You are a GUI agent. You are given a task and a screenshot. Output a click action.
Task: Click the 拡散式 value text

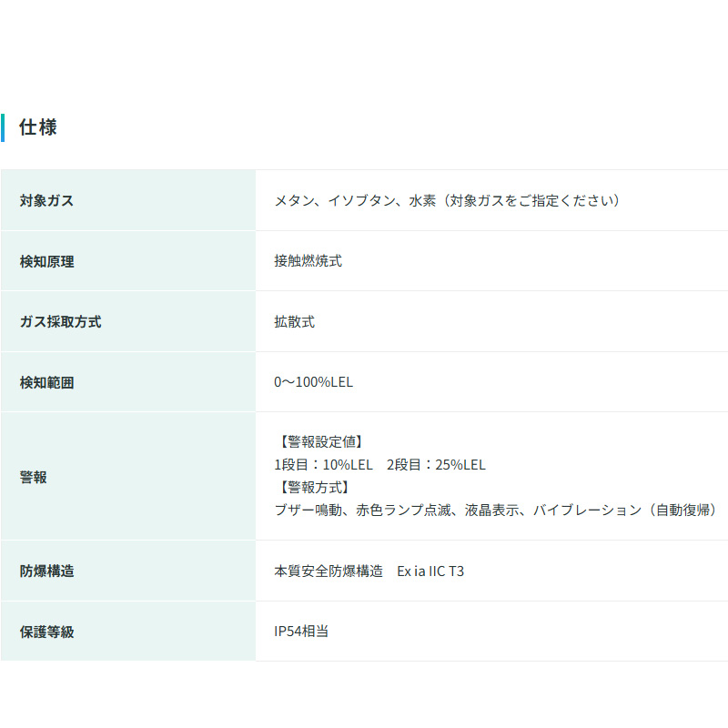(x=294, y=321)
